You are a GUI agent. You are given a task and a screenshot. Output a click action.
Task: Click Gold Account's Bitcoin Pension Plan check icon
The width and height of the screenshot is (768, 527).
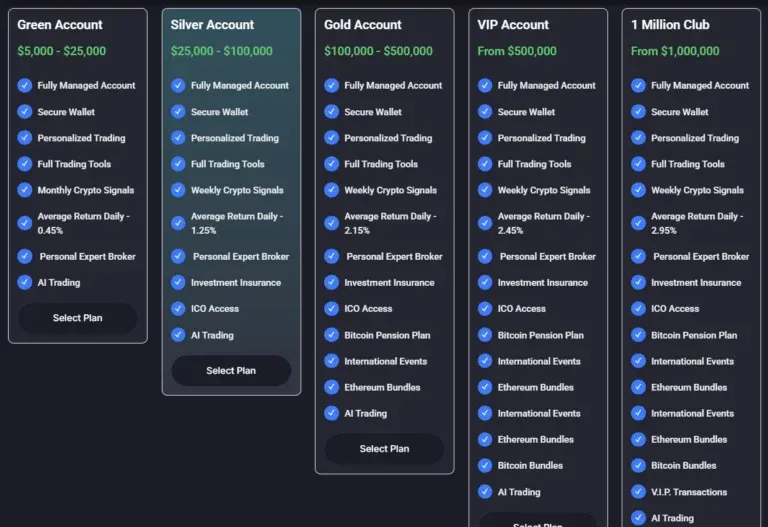(x=332, y=335)
